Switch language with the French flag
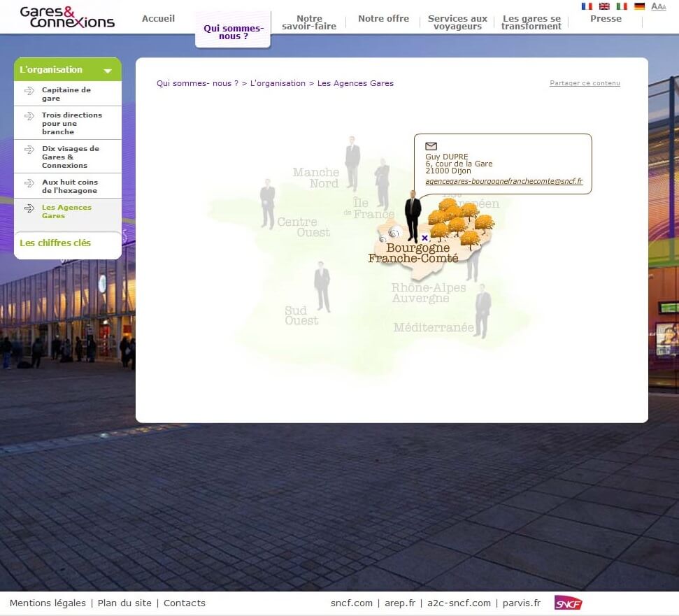This screenshot has width=679, height=616. click(x=587, y=6)
